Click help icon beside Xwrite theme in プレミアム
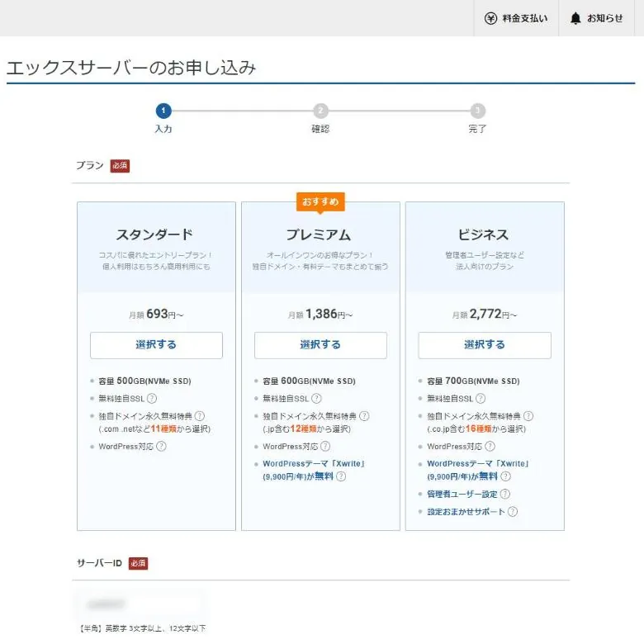644x644 pixels. pyautogui.click(x=341, y=476)
